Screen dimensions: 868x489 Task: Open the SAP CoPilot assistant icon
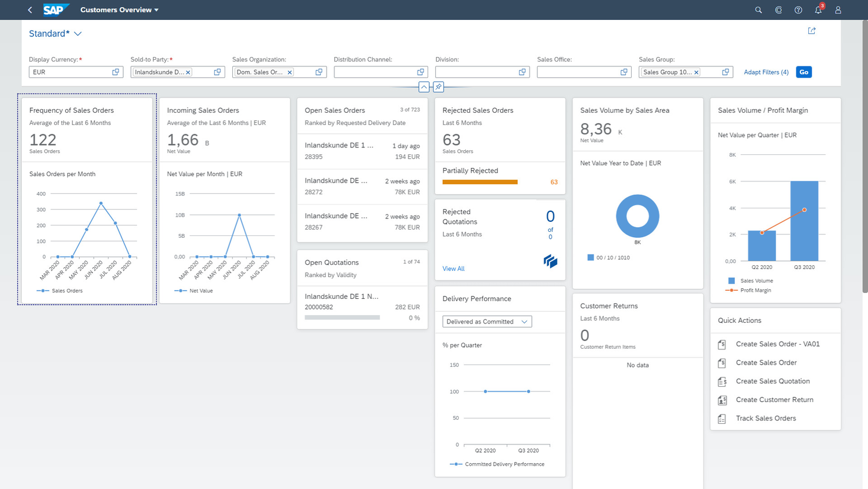pos(778,10)
